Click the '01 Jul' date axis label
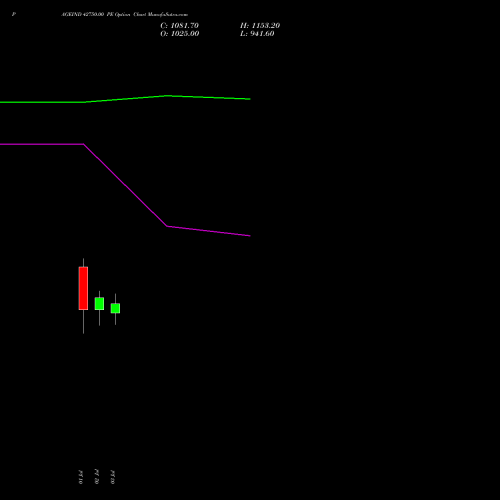Screen dimensions: 500x500 tap(81, 477)
